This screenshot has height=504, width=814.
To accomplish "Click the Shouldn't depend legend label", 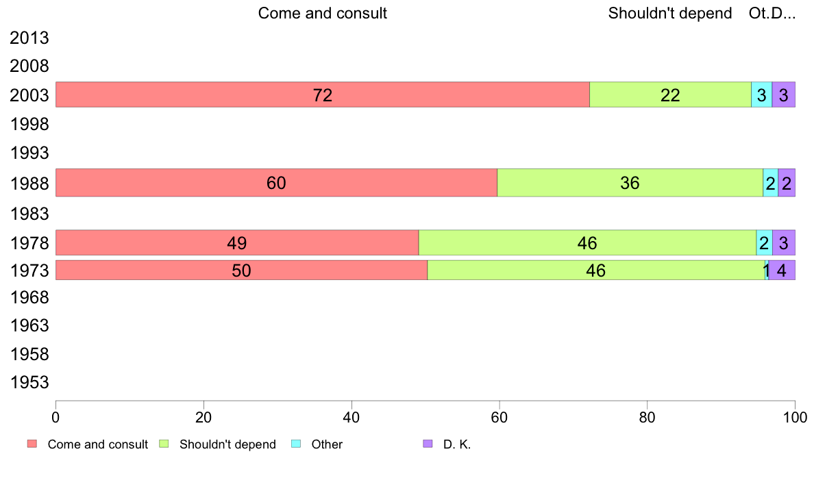I will pos(227,444).
